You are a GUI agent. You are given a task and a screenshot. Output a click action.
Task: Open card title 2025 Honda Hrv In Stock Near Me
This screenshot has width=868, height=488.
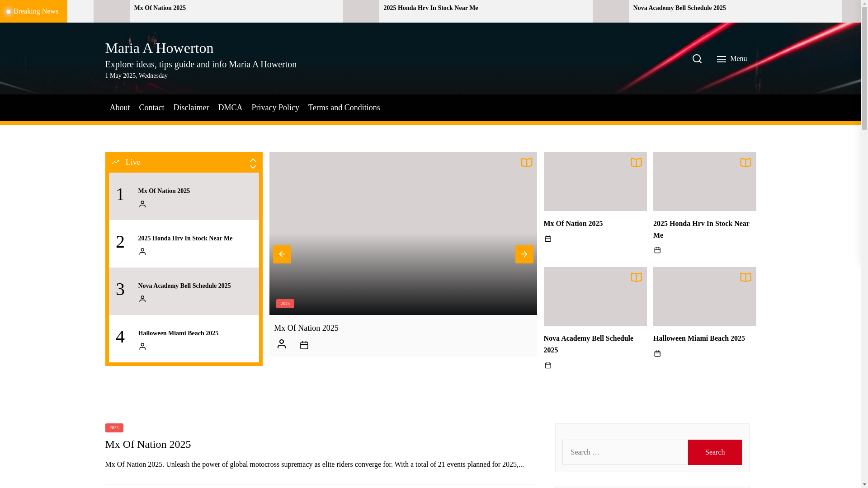pyautogui.click(x=701, y=230)
